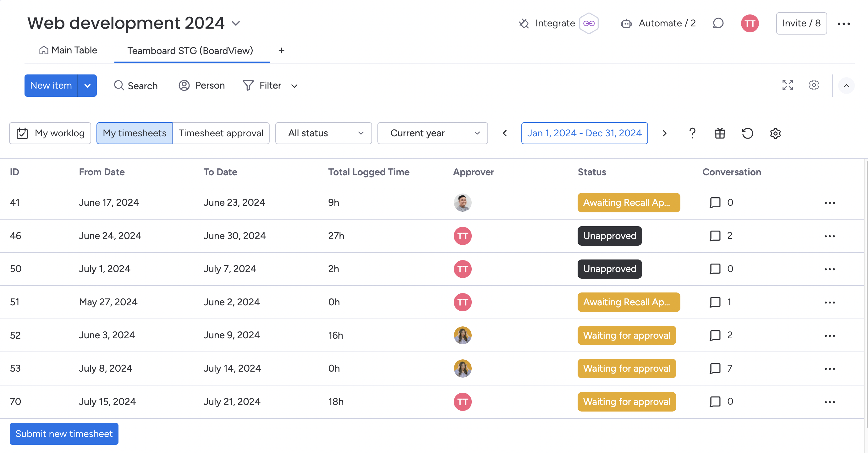868x453 pixels.
Task: Click the refresh timesheets icon
Action: click(747, 134)
